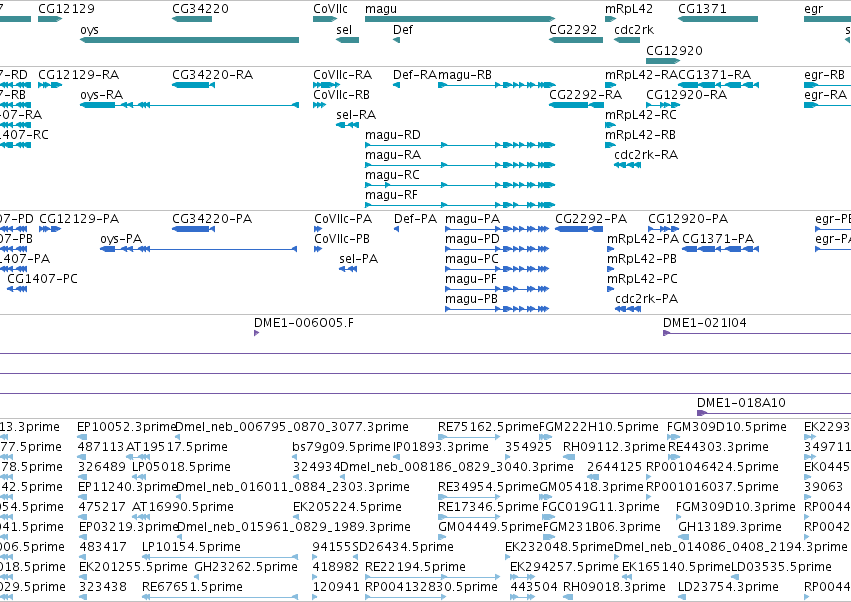The image size is (851, 602).
Task: Open the CG1407-PC protein label
Action: point(42,279)
